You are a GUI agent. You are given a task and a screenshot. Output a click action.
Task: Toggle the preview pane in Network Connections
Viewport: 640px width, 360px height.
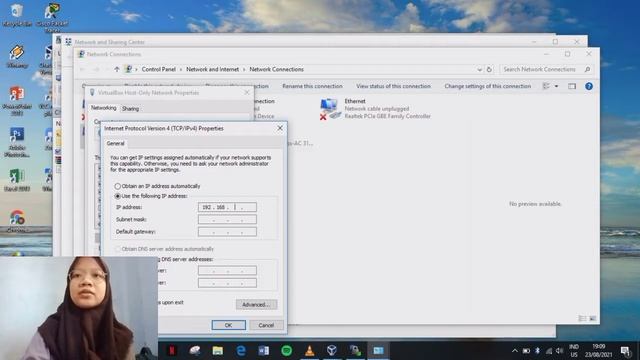[572, 86]
